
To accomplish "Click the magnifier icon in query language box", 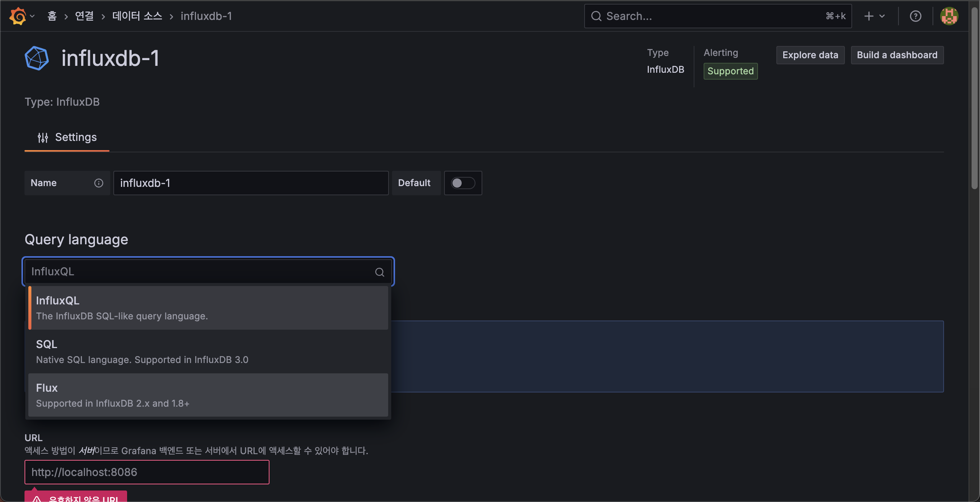I will [x=379, y=272].
